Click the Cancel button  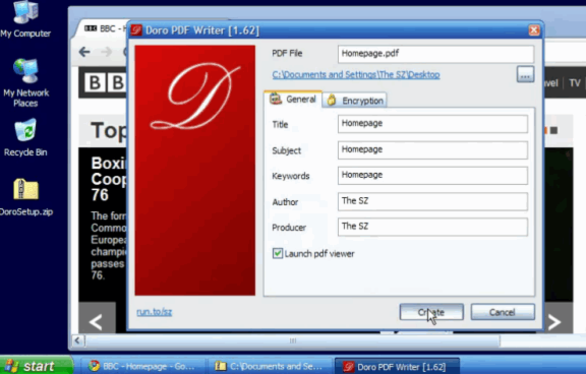tap(502, 312)
